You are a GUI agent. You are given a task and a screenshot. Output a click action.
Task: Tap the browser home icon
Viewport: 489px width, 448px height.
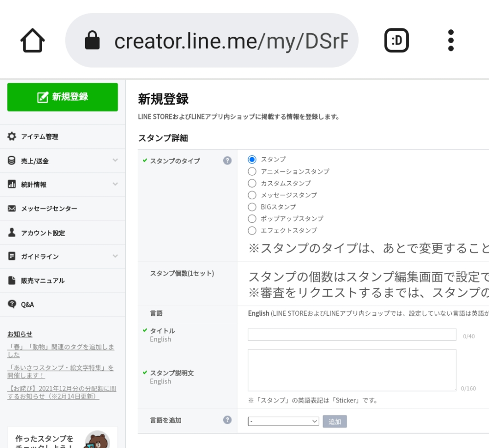click(32, 41)
